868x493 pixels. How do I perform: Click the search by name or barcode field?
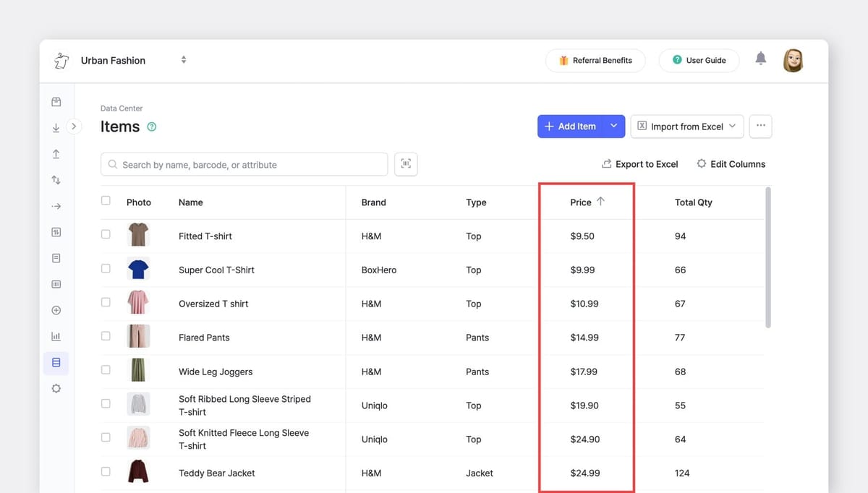(x=244, y=165)
